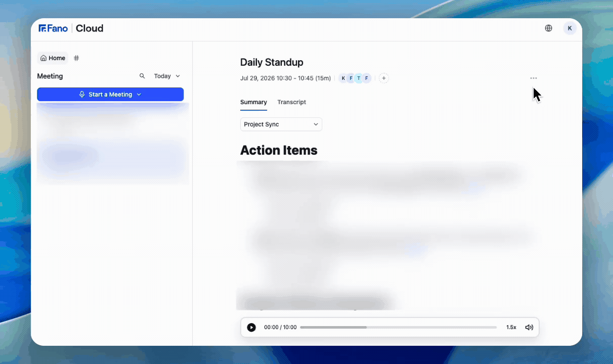Open the Today date filter dropdown
Image resolution: width=613 pixels, height=364 pixels.
click(167, 76)
